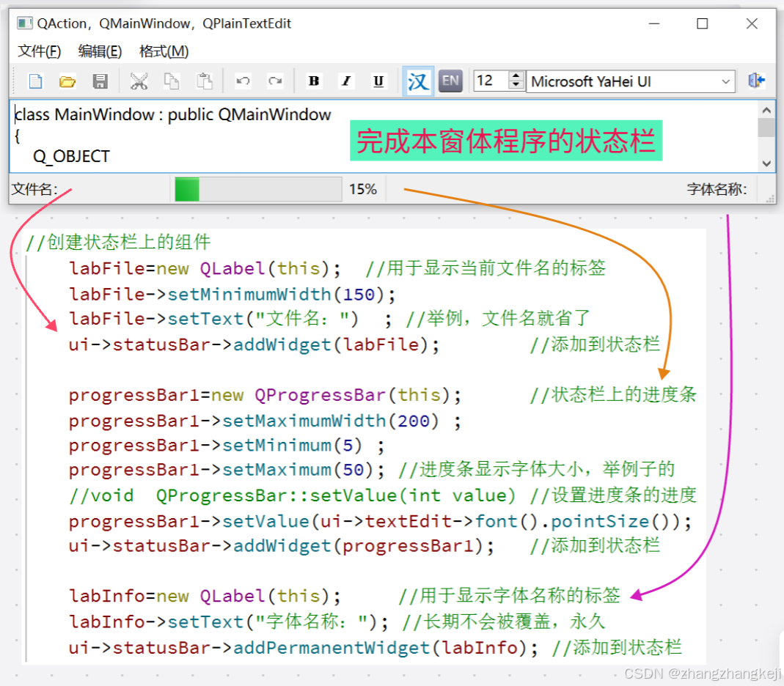Click the exit icon at toolbar end
This screenshot has width=784, height=686.
tap(756, 81)
